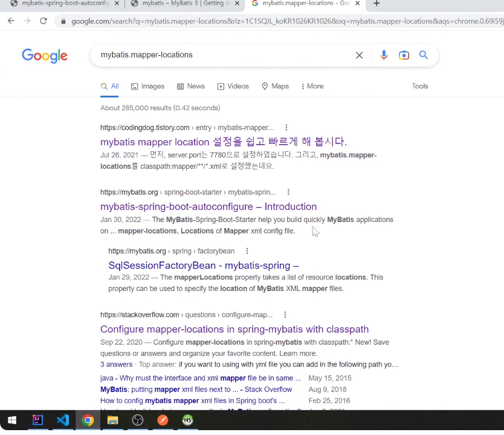504x435 pixels.
Task: Open the search Tools options
Action: pyautogui.click(x=420, y=87)
